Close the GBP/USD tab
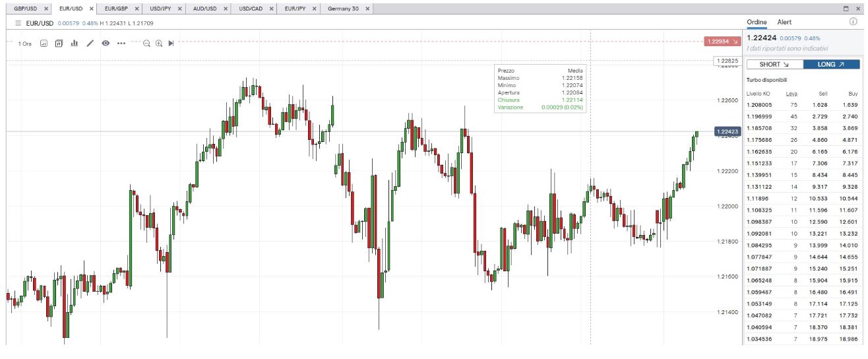The width and height of the screenshot is (868, 359). pyautogui.click(x=46, y=9)
